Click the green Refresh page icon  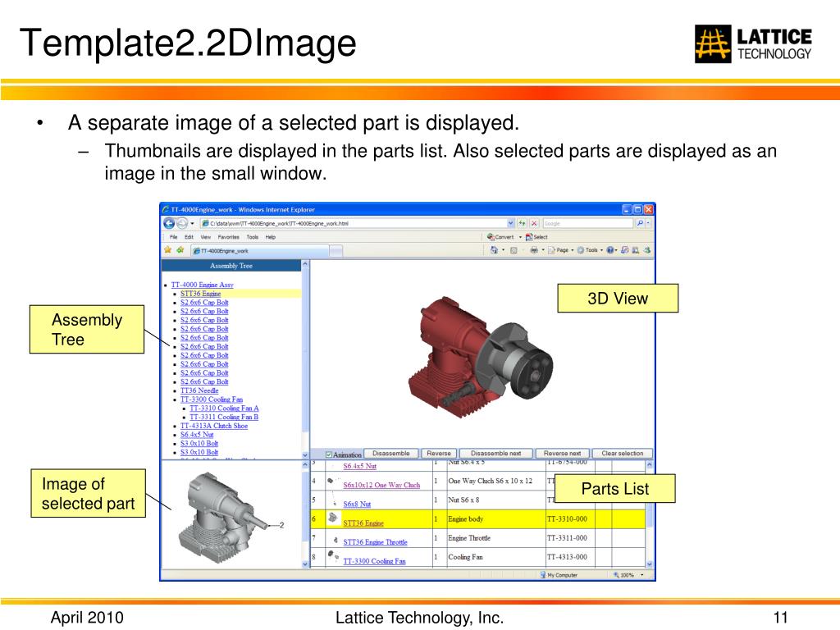coord(522,223)
